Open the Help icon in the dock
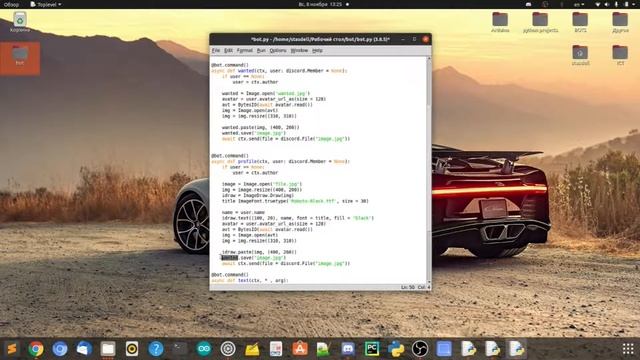640x360 pixels. (156, 349)
